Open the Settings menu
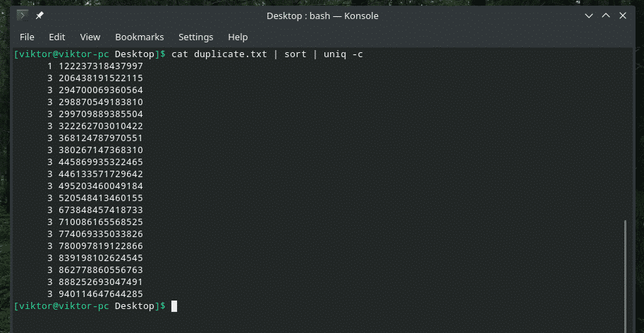644x333 pixels. pyautogui.click(x=195, y=37)
